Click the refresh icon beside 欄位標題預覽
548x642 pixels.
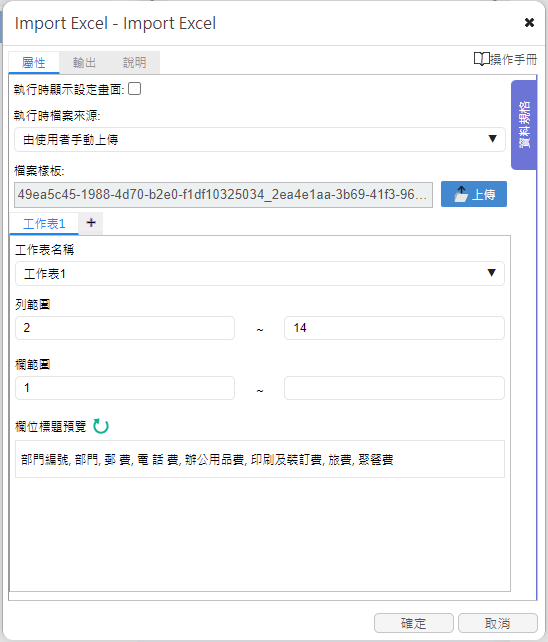click(101, 426)
